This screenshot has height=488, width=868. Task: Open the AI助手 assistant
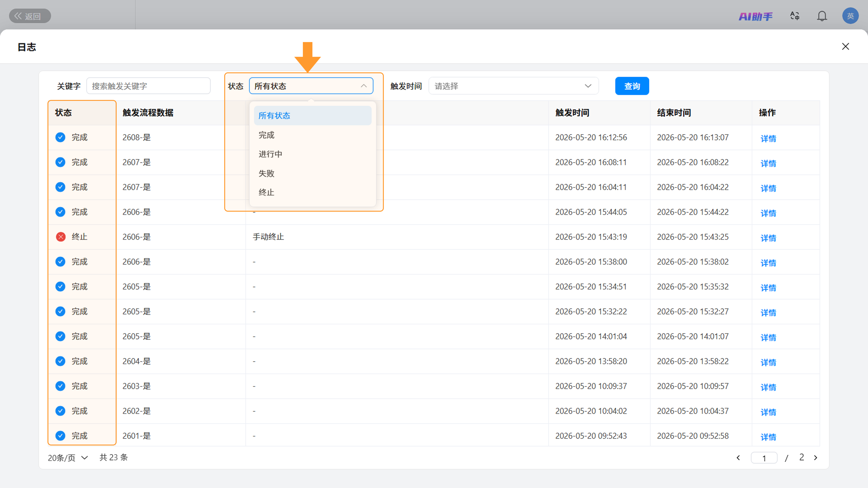(x=755, y=16)
